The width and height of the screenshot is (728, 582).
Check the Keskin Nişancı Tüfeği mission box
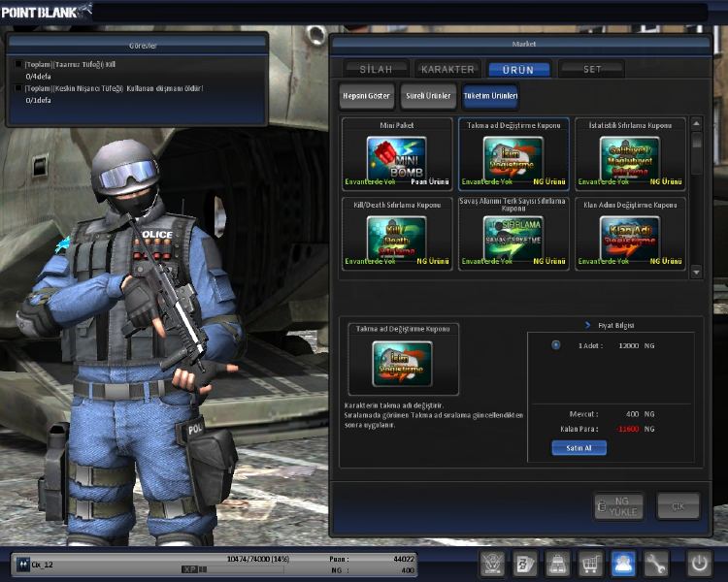pyautogui.click(x=18, y=88)
